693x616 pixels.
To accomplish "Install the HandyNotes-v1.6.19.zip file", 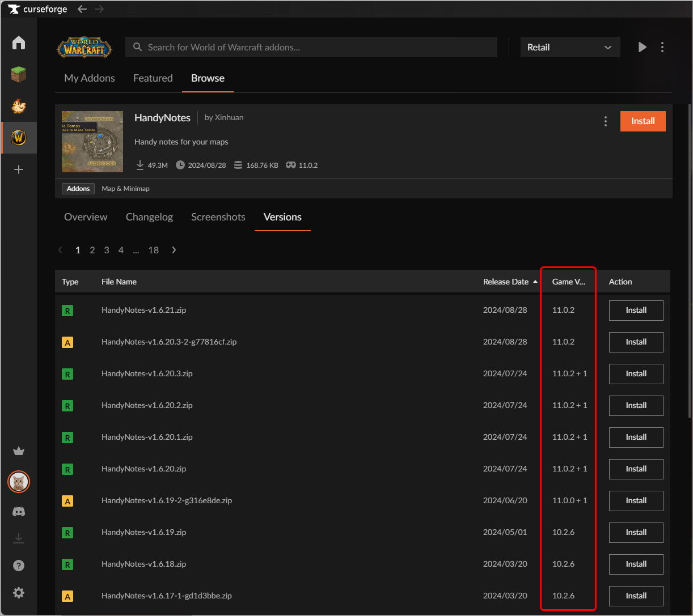I will (x=636, y=532).
